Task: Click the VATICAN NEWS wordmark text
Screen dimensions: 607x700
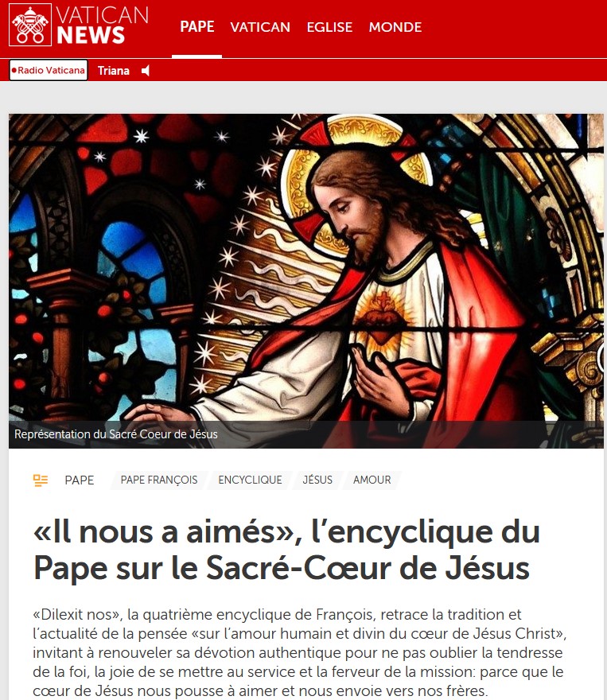Action: coord(103,25)
